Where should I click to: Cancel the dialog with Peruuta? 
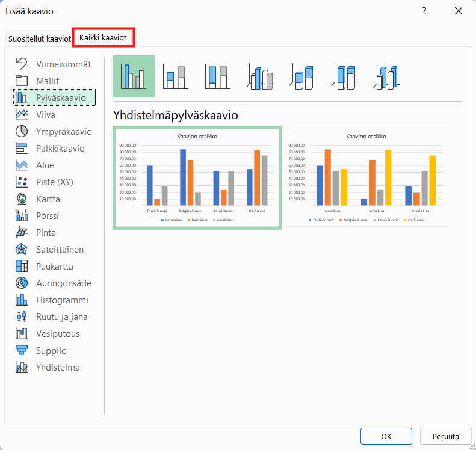[445, 436]
